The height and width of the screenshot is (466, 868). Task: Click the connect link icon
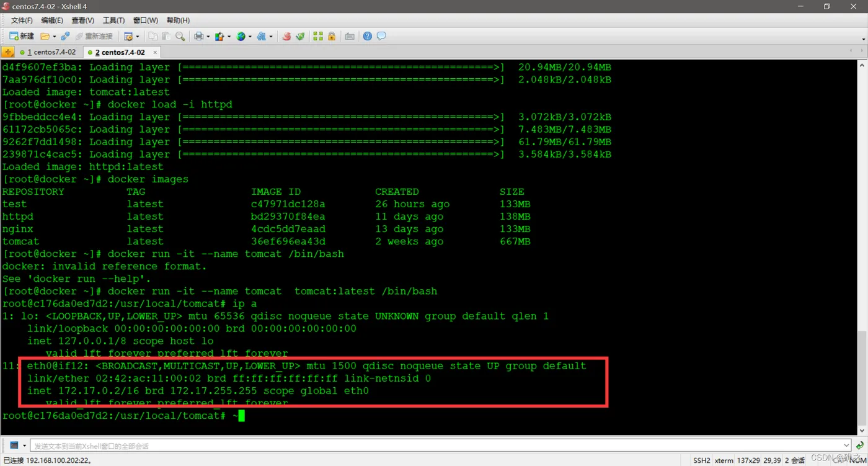(65, 37)
